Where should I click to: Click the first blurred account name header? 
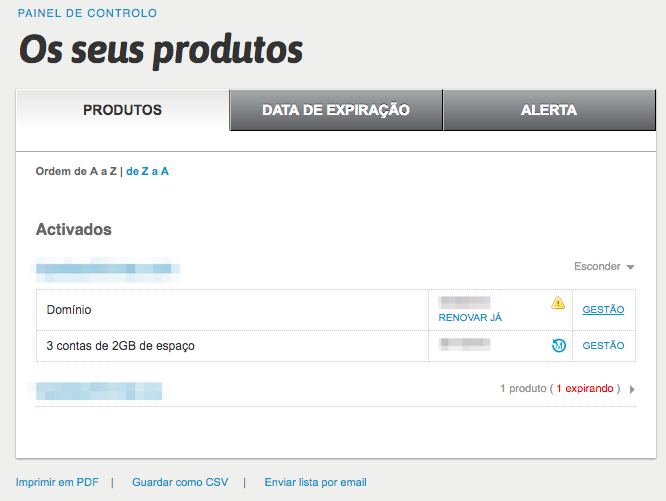click(108, 267)
